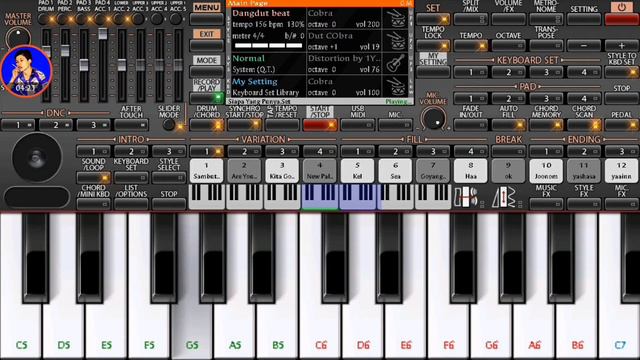The height and width of the screenshot is (360, 640).
Task: Enable USB MIDI
Action: click(x=358, y=125)
